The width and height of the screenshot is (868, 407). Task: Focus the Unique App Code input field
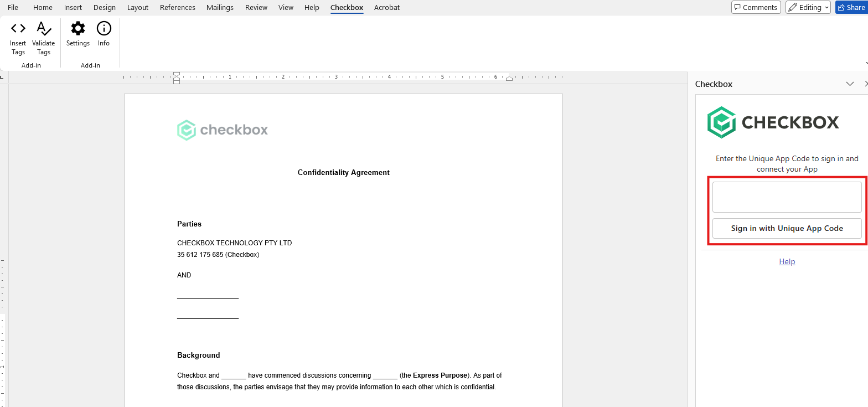pyautogui.click(x=787, y=197)
